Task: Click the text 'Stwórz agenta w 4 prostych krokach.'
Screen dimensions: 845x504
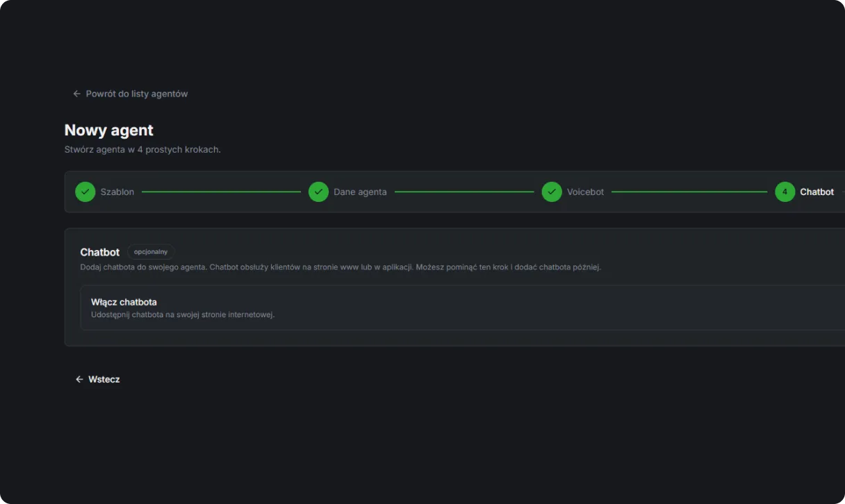Action: click(142, 149)
